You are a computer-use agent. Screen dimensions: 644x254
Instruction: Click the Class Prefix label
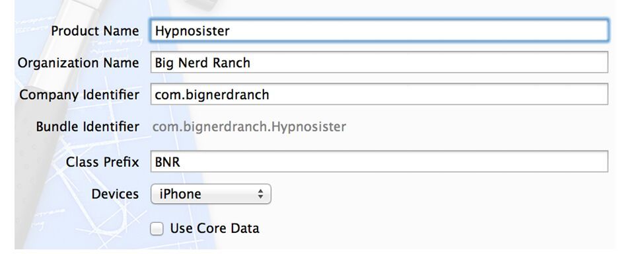point(102,162)
